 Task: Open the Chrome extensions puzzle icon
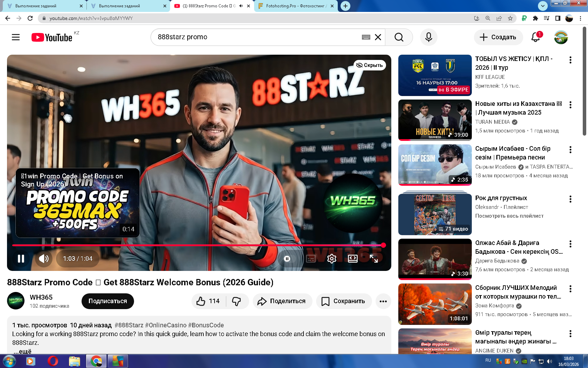(535, 18)
